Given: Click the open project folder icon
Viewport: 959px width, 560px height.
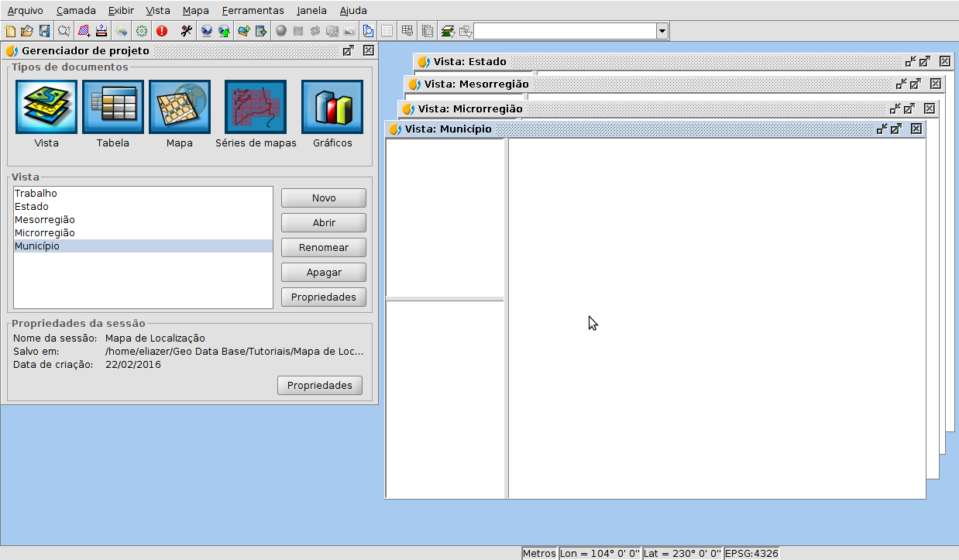Looking at the screenshot, I should pyautogui.click(x=27, y=31).
